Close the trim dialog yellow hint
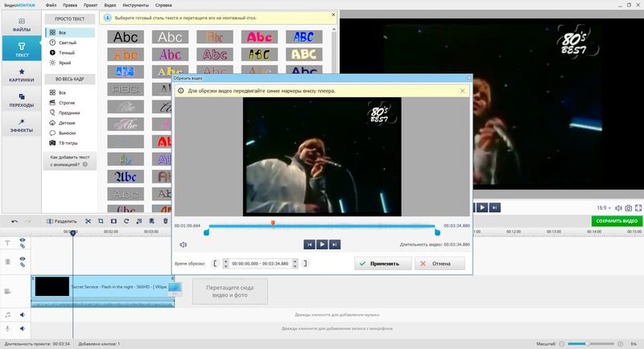 pos(462,91)
